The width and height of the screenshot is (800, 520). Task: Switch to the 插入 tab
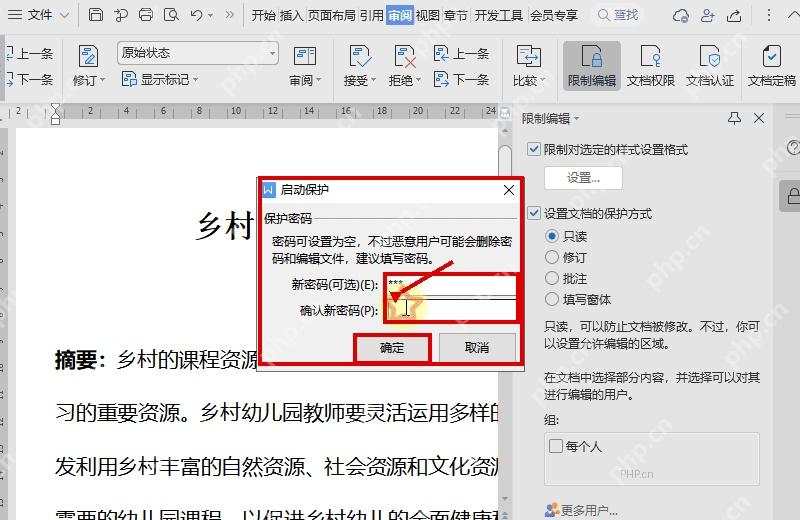(x=291, y=15)
